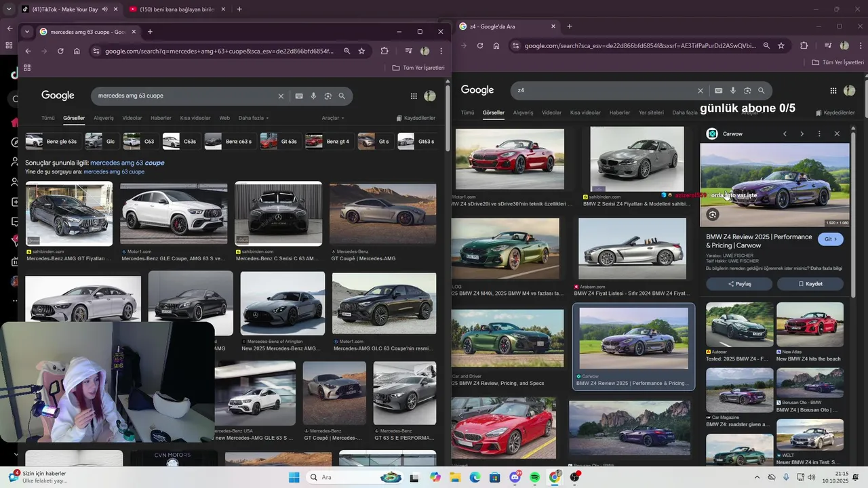The image size is (868, 488).
Task: Click the microphone voice search icon in the mercedes search box
Action: (x=313, y=96)
